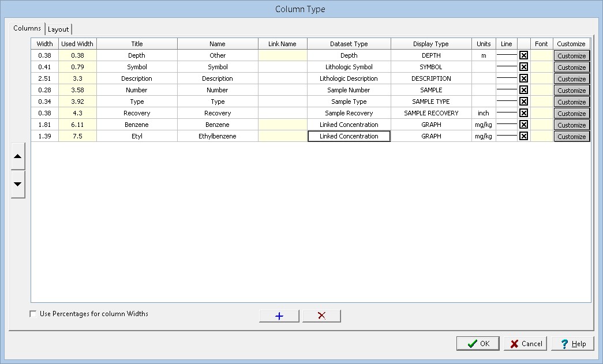Click the line style sample in the Symbol row
This screenshot has width=603, height=364.
pyautogui.click(x=506, y=67)
